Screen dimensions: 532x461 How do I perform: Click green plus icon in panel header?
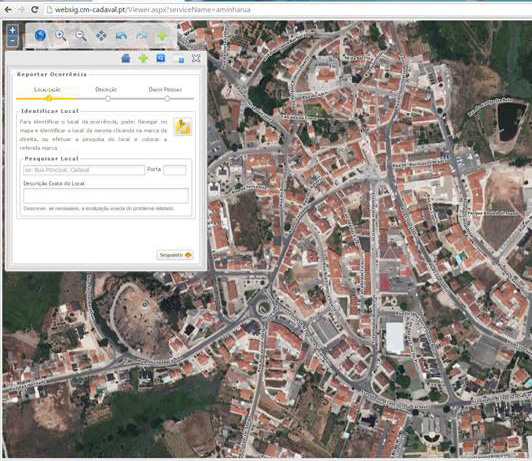click(143, 58)
